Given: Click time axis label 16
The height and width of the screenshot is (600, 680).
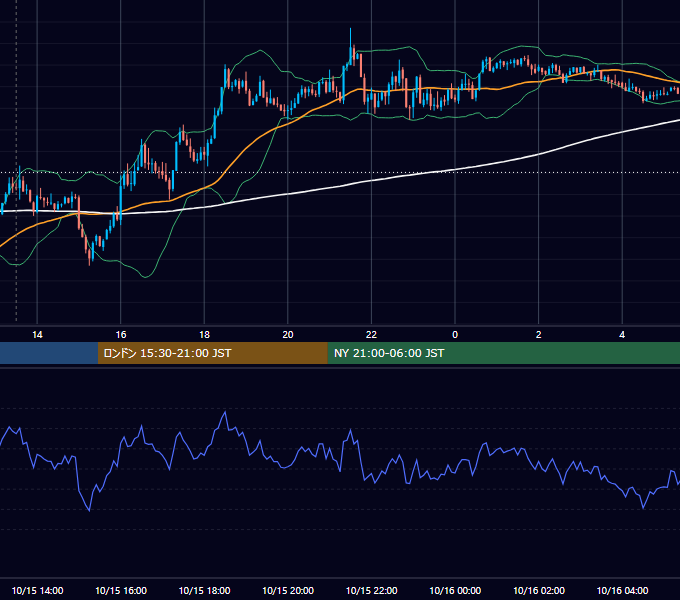Looking at the screenshot, I should (121, 335).
